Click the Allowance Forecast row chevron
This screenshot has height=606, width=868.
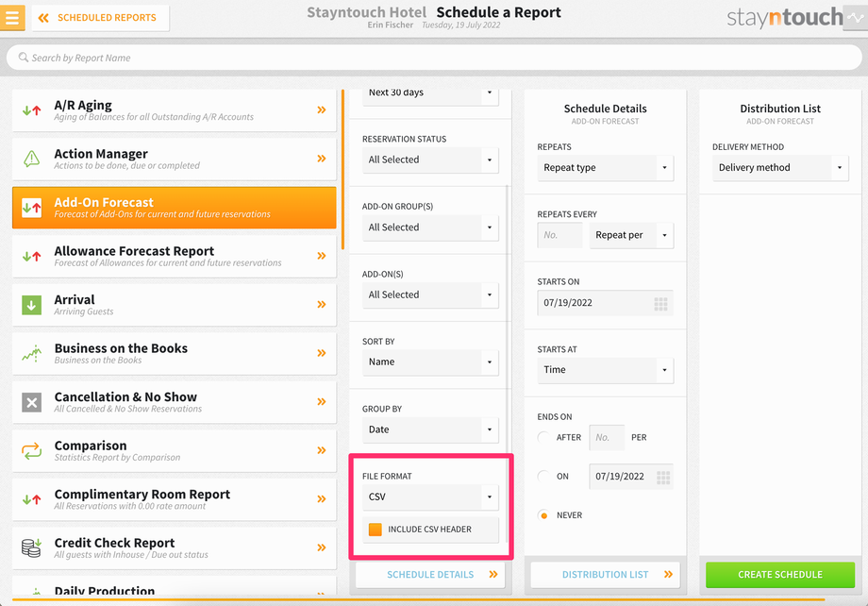(322, 256)
